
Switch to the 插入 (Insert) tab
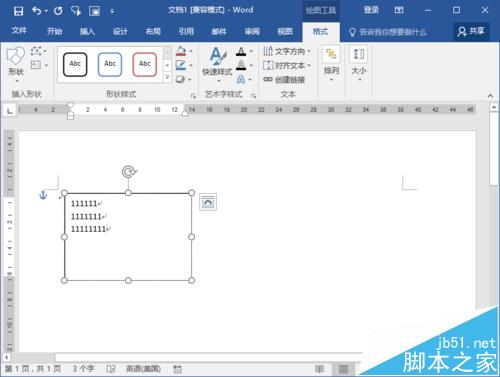point(87,31)
